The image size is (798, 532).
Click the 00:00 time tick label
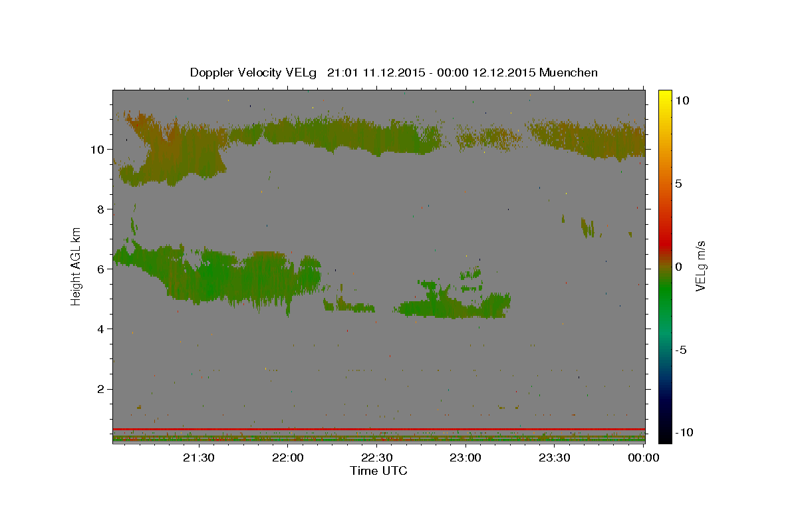[643, 458]
